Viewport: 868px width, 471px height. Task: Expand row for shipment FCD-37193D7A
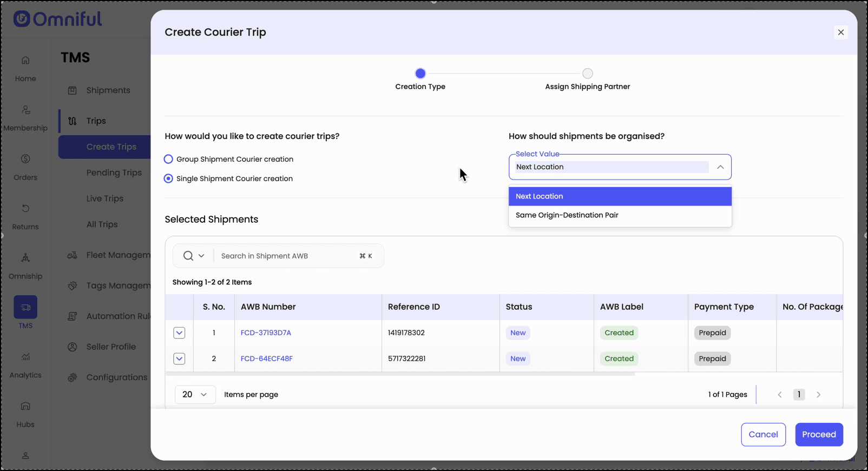click(179, 333)
